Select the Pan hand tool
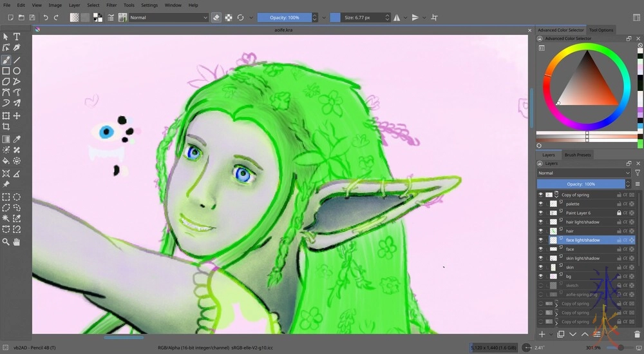644x354 pixels. (x=17, y=242)
